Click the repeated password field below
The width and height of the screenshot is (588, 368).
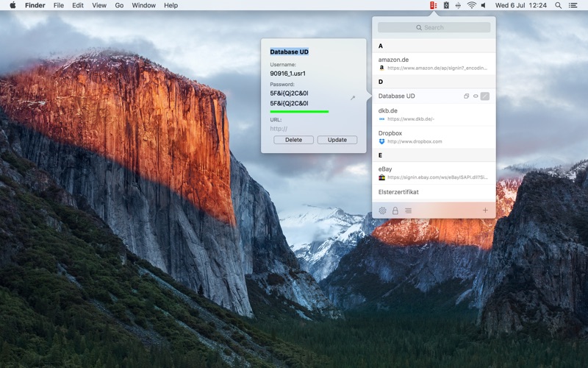click(x=289, y=103)
